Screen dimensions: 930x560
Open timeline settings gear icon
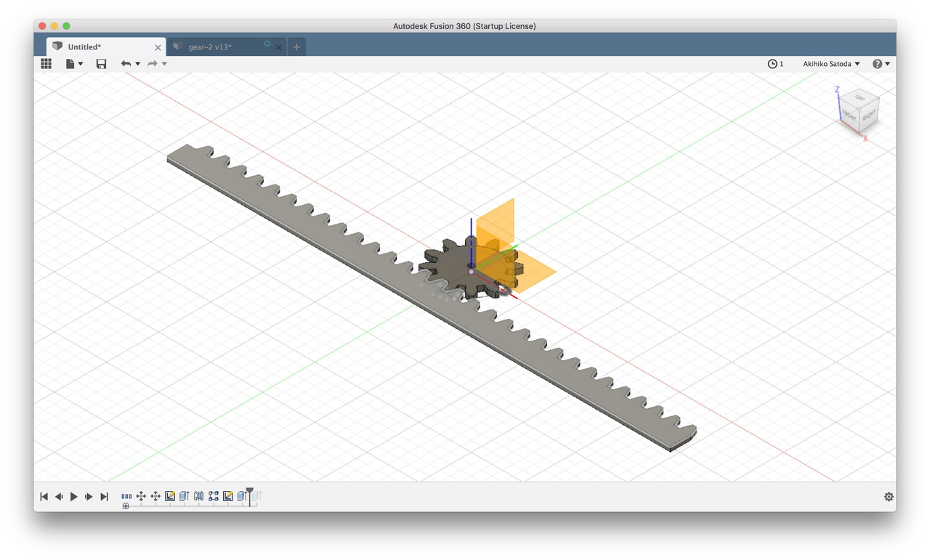tap(889, 497)
